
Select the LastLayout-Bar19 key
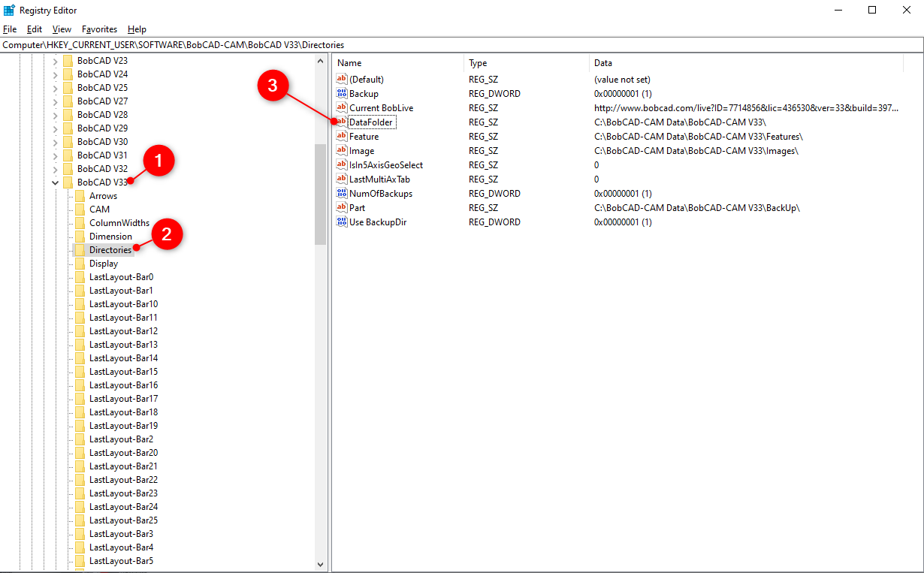(123, 426)
